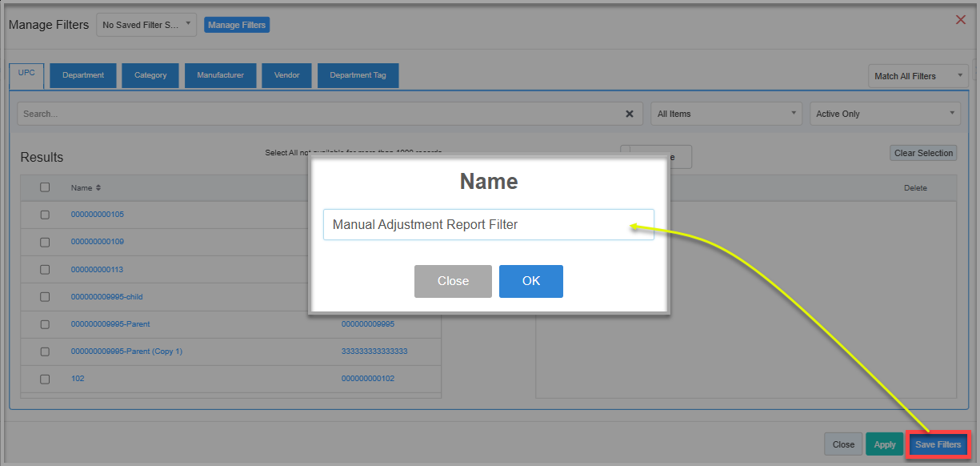Open the All Items dropdown
This screenshot has height=466, width=980.
[x=726, y=114]
